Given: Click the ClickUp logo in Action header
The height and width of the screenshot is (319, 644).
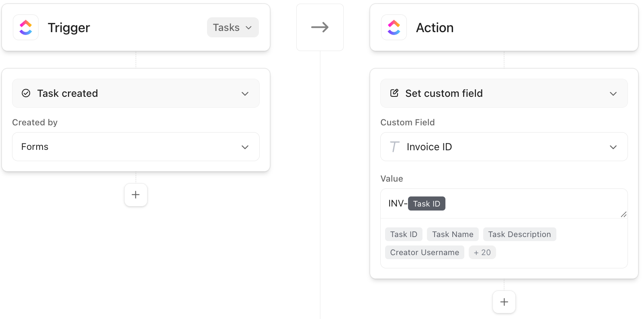Looking at the screenshot, I should pyautogui.click(x=394, y=27).
